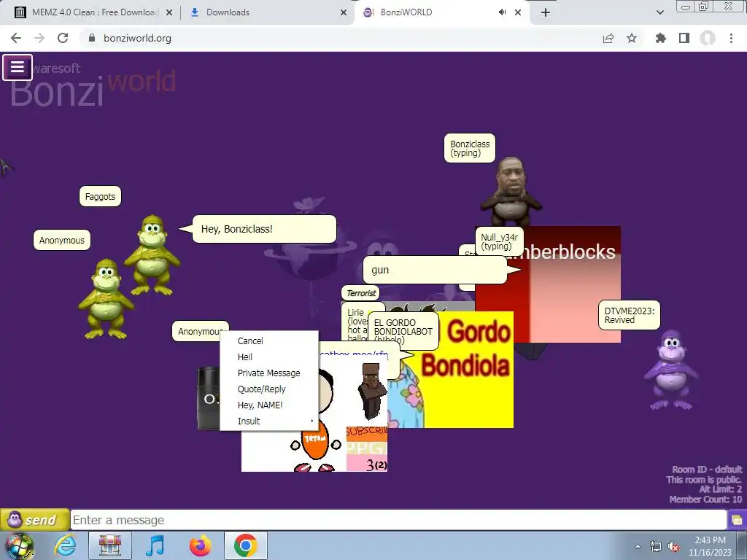Reload the bonziworld.org page

[x=63, y=38]
